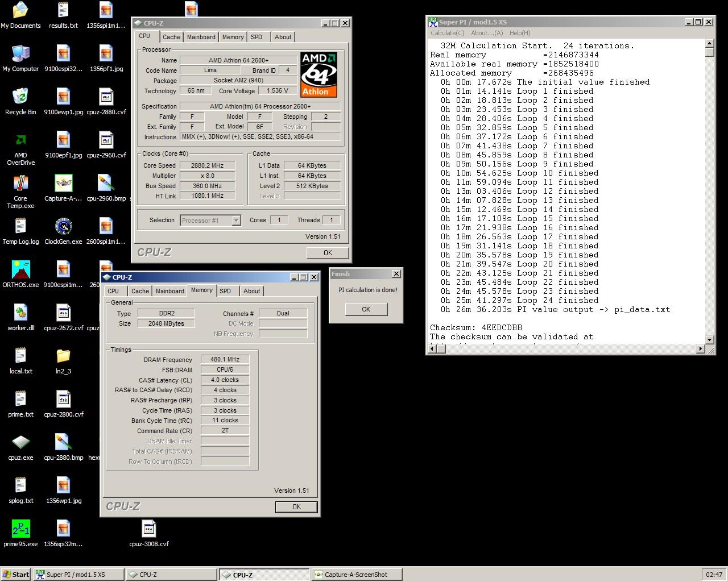Open the My Documents desktop icon
Screen dimensions: 728x582
pos(20,15)
